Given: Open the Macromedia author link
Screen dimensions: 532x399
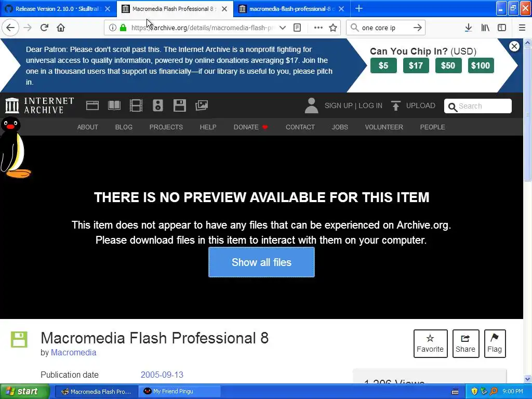Looking at the screenshot, I should [x=74, y=353].
